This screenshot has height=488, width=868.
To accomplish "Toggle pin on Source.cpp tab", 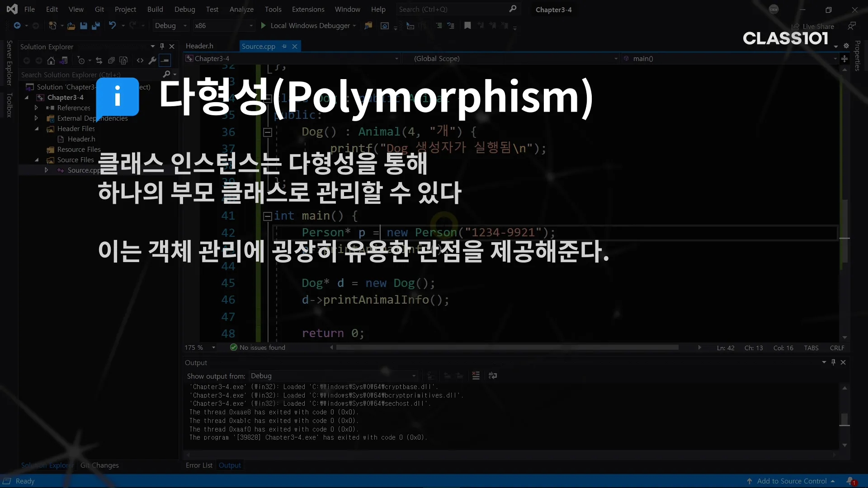I will pyautogui.click(x=284, y=46).
